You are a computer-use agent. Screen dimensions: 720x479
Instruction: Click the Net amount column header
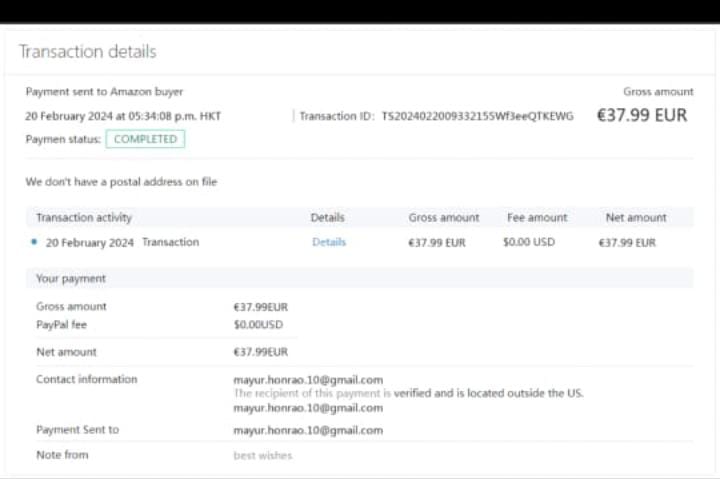point(636,217)
